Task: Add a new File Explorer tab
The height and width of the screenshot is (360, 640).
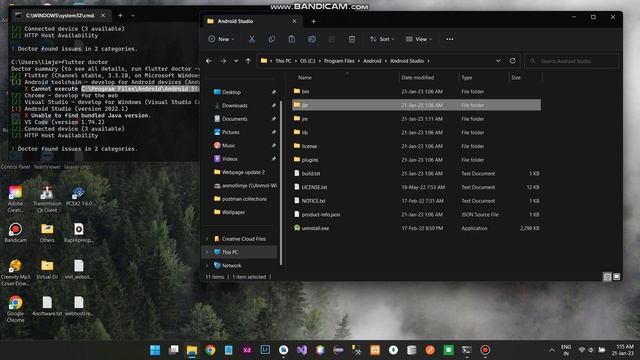Action: tap(313, 21)
